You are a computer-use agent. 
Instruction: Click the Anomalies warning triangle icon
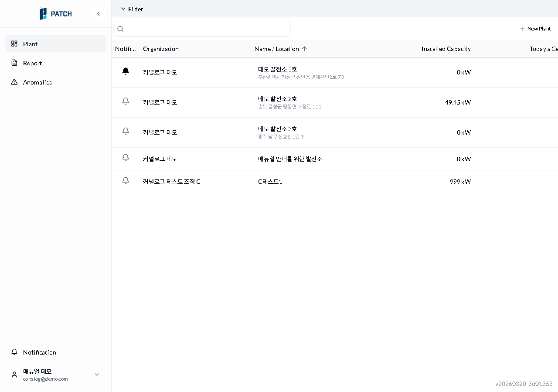pos(14,82)
